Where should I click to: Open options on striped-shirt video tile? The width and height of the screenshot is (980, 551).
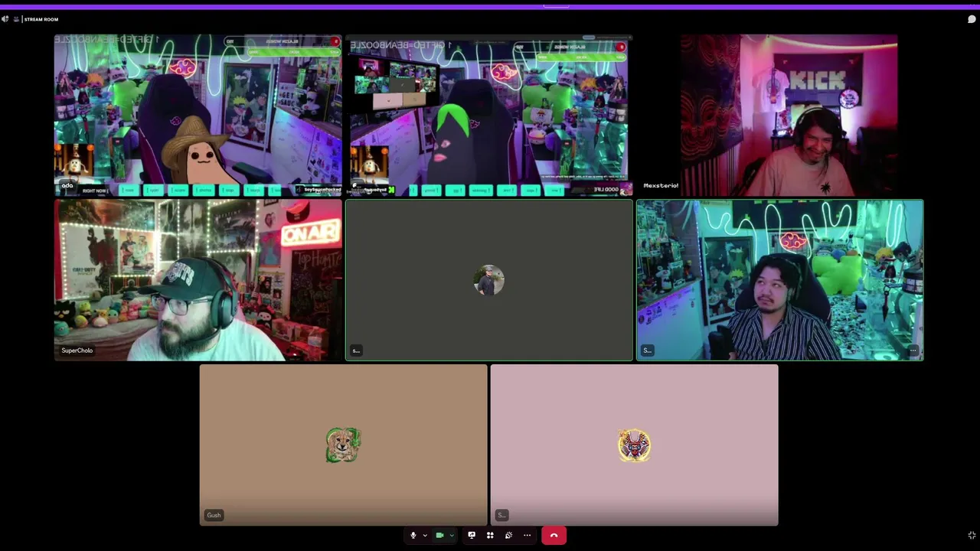(x=913, y=350)
